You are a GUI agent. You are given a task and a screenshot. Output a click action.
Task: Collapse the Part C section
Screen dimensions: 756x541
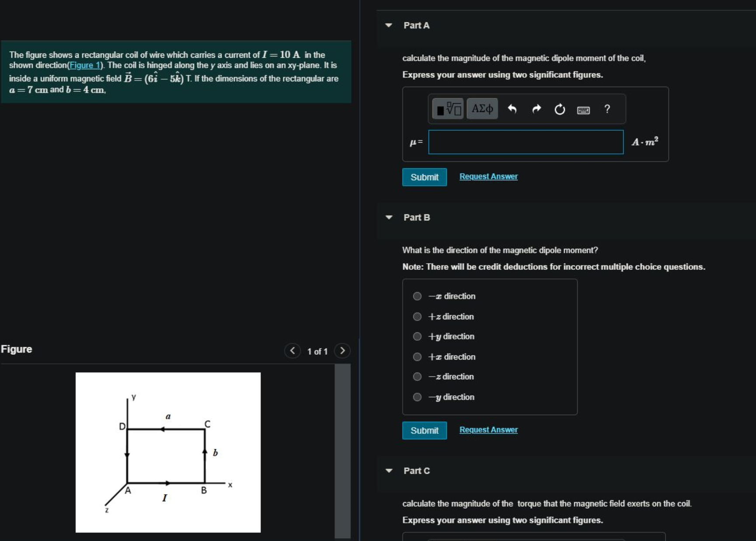pos(388,471)
